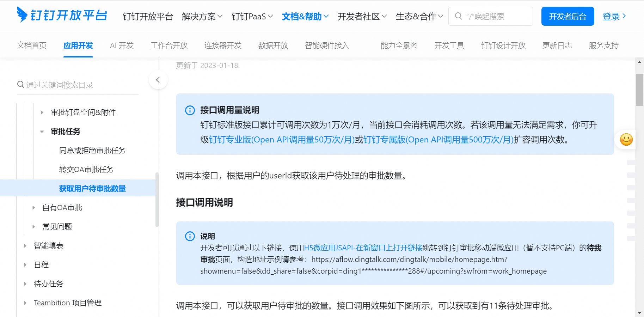This screenshot has height=317, width=644.
Task: Open the 钉钉专属版 Open API link
Action: point(438,140)
